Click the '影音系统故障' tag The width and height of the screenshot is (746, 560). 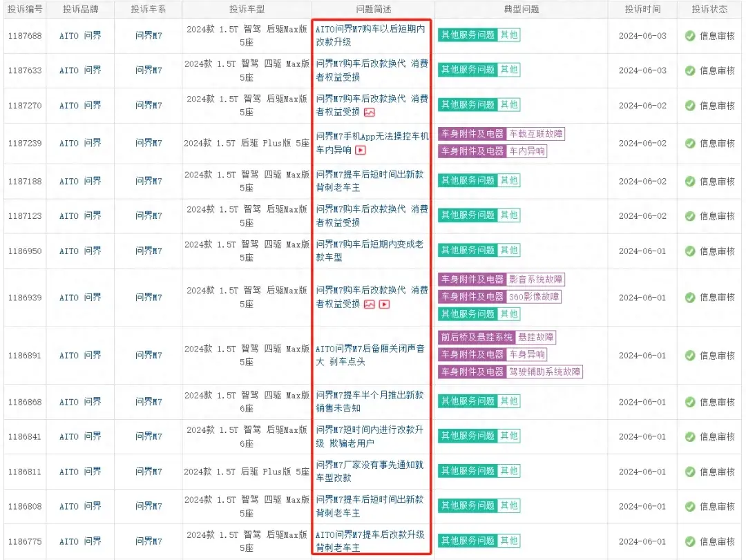536,279
